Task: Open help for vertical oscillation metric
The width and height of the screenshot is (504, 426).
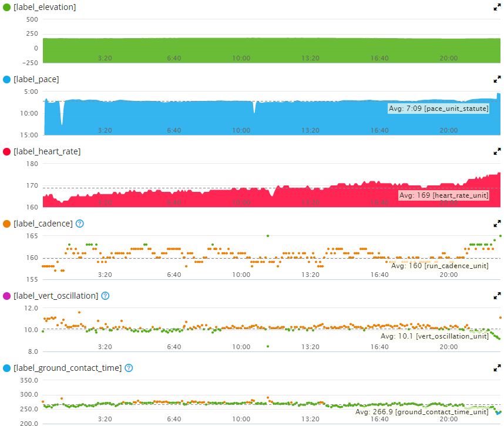Action: point(105,296)
